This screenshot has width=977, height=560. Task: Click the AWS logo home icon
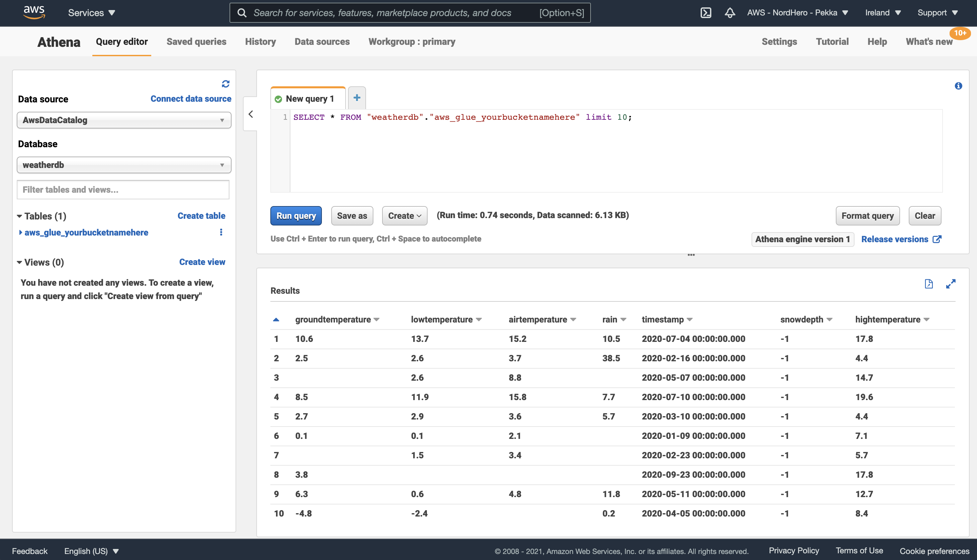click(x=34, y=12)
